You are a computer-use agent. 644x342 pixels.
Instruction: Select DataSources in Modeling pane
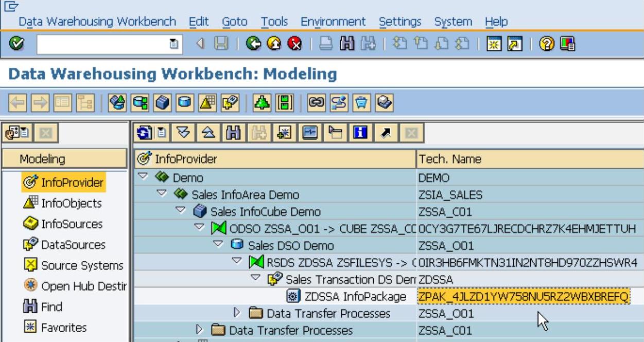[x=64, y=245]
